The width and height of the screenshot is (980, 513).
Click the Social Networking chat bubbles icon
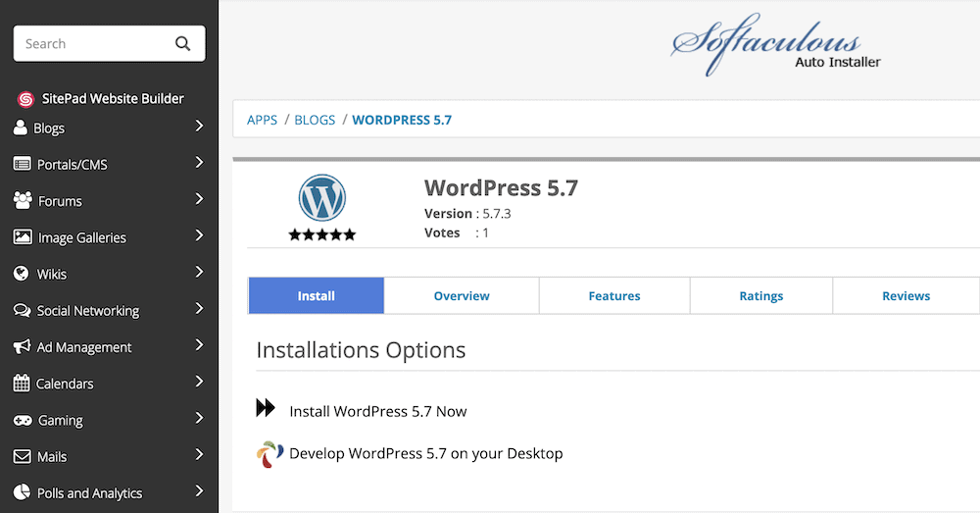[22, 310]
